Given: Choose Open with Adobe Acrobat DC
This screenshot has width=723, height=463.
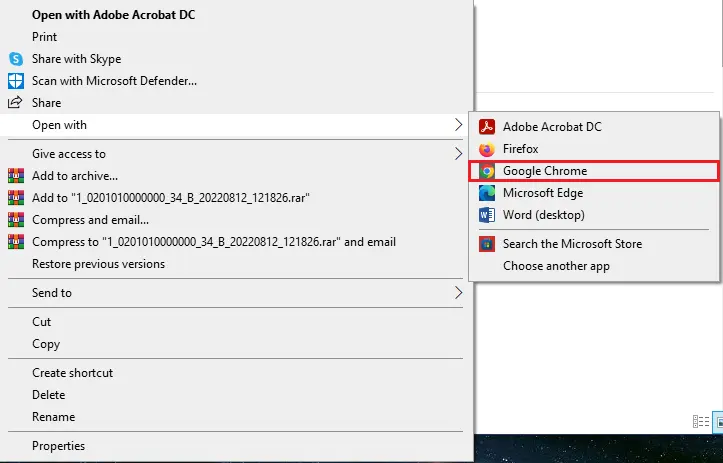Looking at the screenshot, I should point(235,15).
